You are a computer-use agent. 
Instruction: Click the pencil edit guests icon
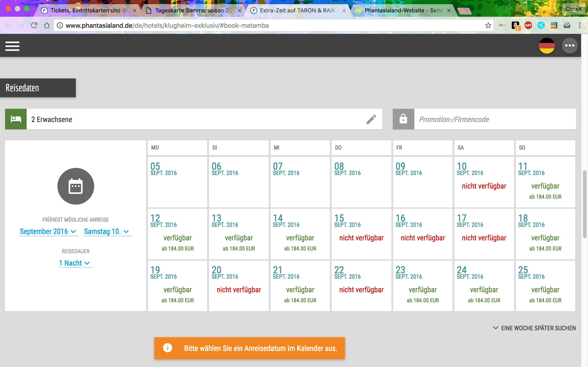[x=371, y=119]
